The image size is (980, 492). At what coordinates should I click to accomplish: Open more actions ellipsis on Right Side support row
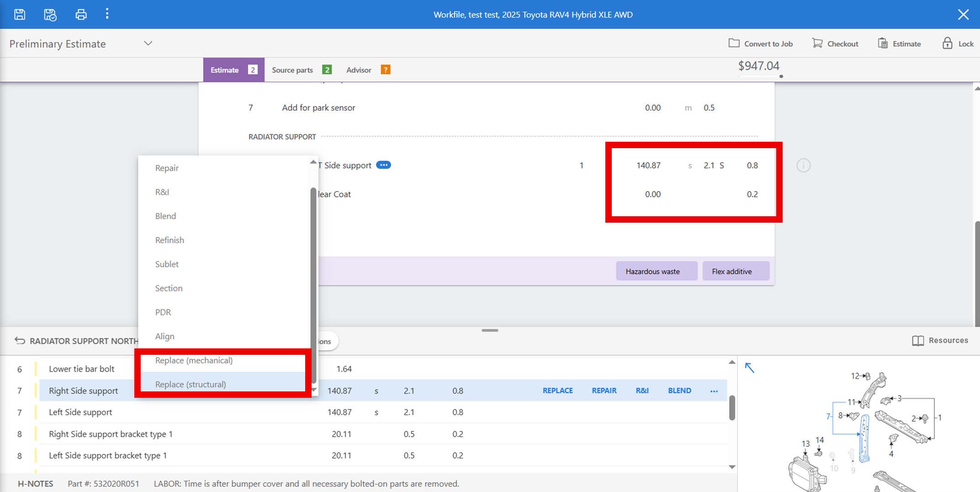[x=714, y=391]
